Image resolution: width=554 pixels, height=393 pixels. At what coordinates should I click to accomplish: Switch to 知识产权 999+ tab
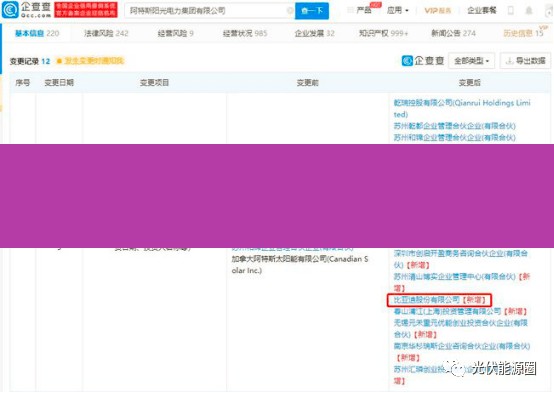383,33
